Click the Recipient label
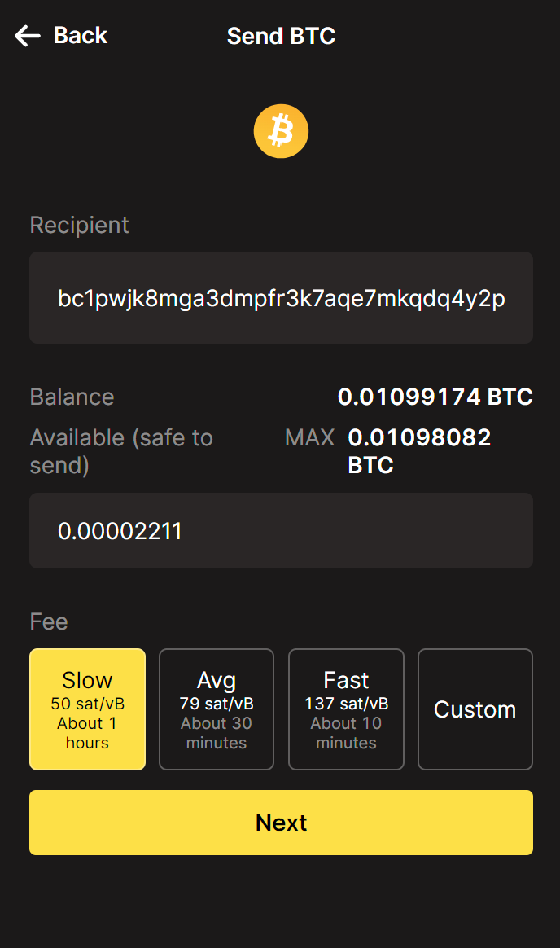This screenshot has height=948, width=560. [x=79, y=225]
